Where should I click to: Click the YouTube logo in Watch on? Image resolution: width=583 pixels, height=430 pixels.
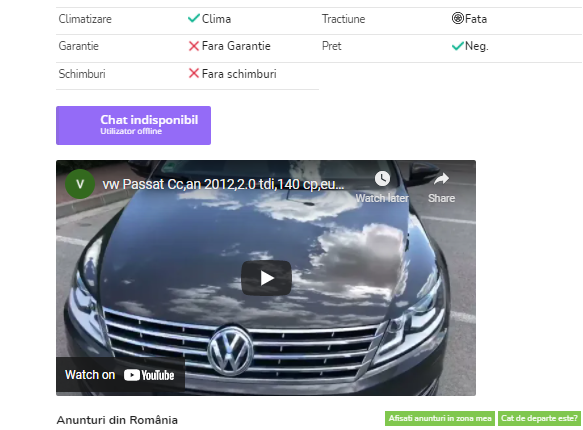pyautogui.click(x=149, y=375)
